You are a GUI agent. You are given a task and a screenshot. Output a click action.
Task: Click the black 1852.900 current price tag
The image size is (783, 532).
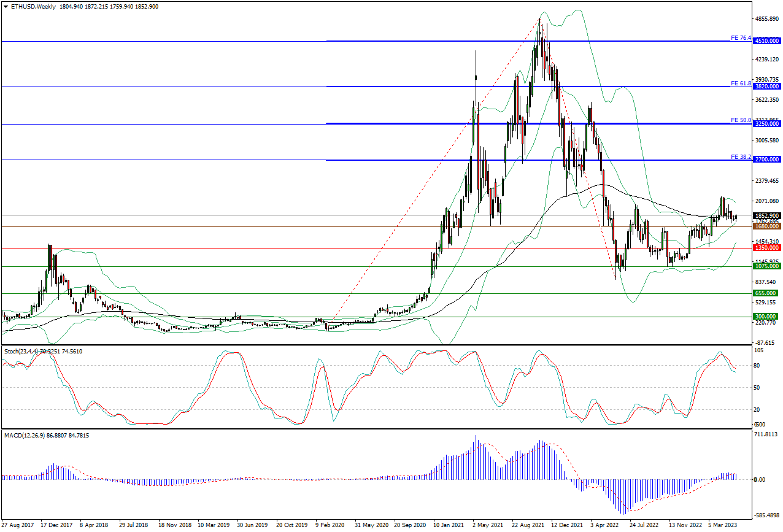766,216
